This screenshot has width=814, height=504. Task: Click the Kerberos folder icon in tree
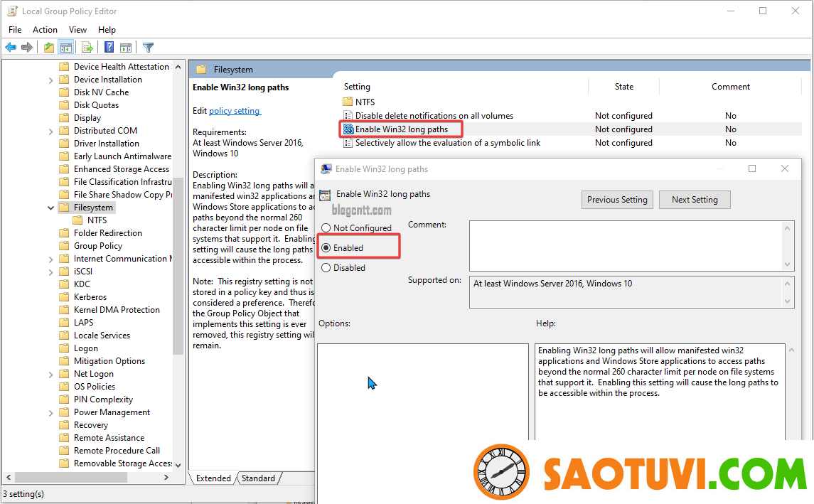point(64,297)
